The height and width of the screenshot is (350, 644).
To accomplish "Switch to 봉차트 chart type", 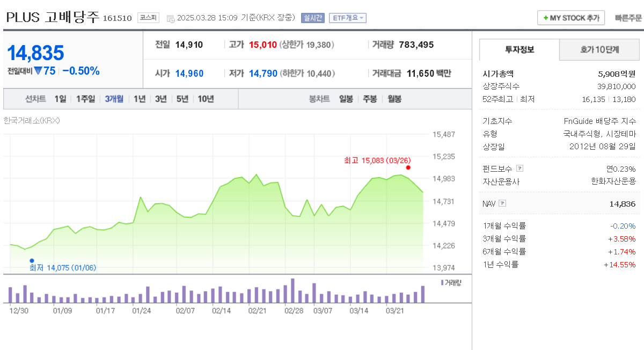I will [319, 98].
